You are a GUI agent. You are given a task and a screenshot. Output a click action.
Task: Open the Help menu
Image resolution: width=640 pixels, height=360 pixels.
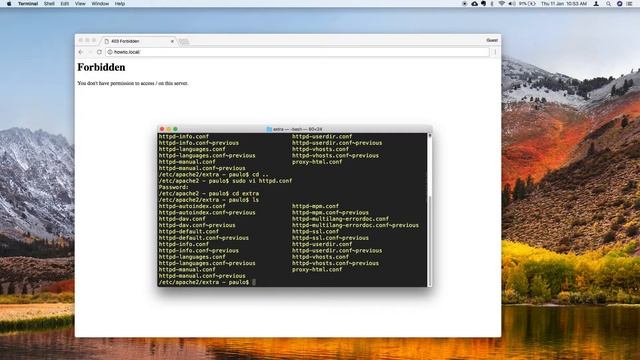(120, 4)
